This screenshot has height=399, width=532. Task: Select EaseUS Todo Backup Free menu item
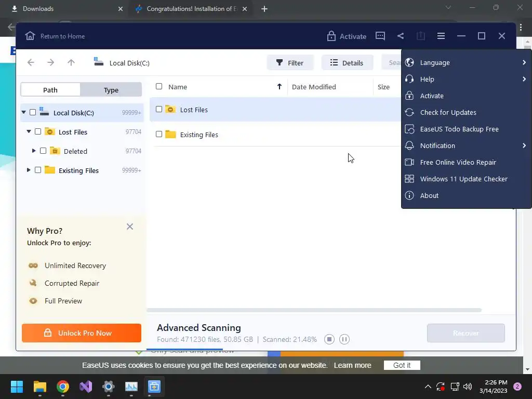(466, 129)
